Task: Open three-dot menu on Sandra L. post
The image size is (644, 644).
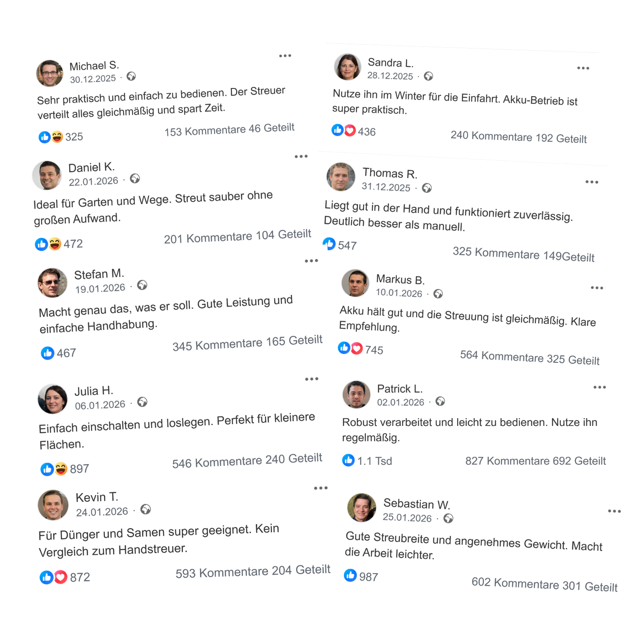Action: pyautogui.click(x=583, y=68)
